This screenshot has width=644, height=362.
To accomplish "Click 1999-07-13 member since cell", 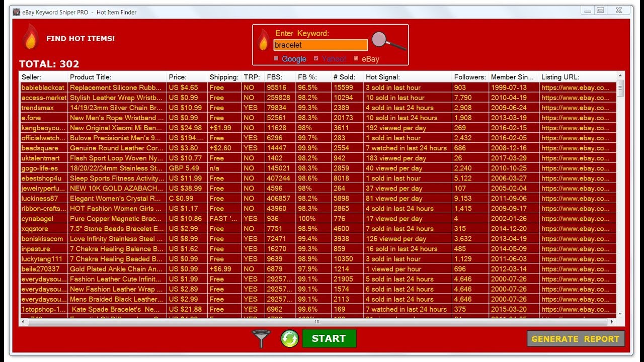I will pyautogui.click(x=514, y=87).
